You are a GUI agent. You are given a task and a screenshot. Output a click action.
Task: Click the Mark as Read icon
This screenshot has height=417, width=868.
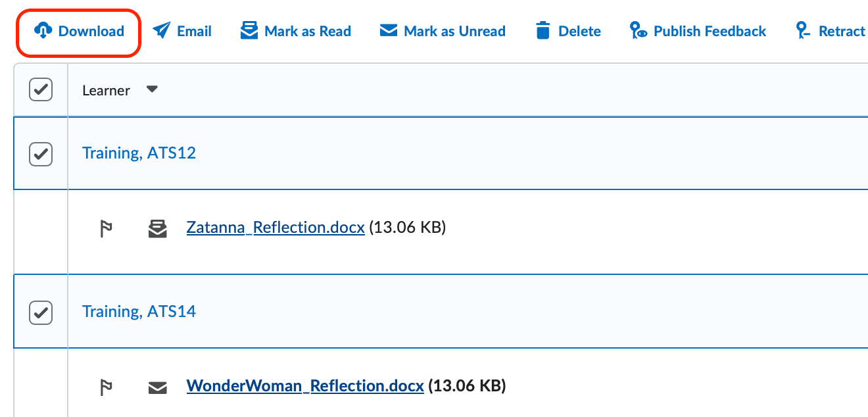coord(249,30)
